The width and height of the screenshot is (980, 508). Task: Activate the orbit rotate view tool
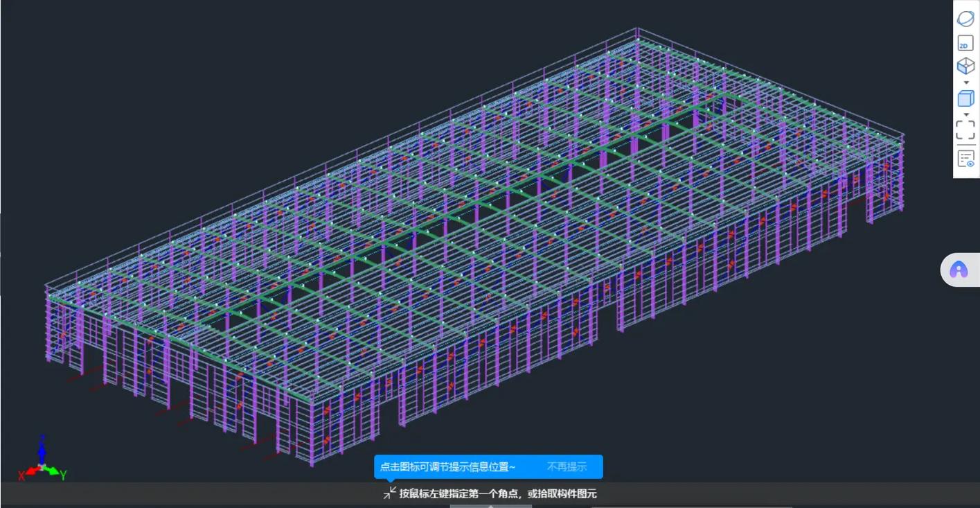tap(965, 19)
